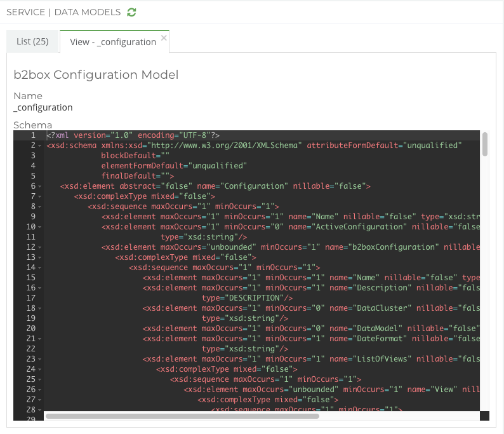Click type="DESCRIPTION" on line 17

point(242,298)
